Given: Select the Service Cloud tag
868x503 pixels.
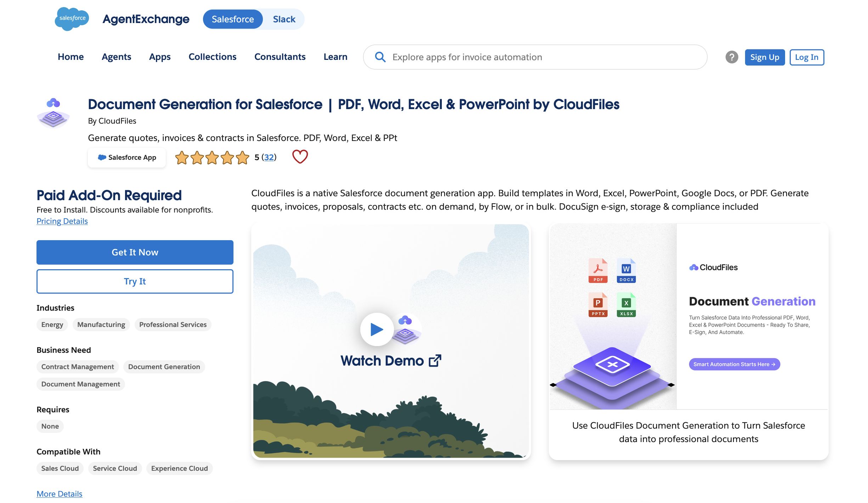Looking at the screenshot, I should tap(115, 468).
